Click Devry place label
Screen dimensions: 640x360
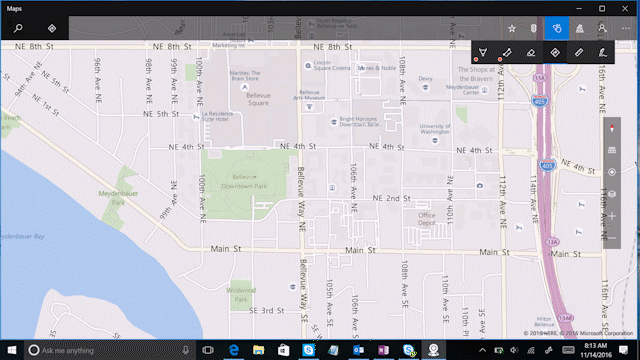[x=425, y=78]
